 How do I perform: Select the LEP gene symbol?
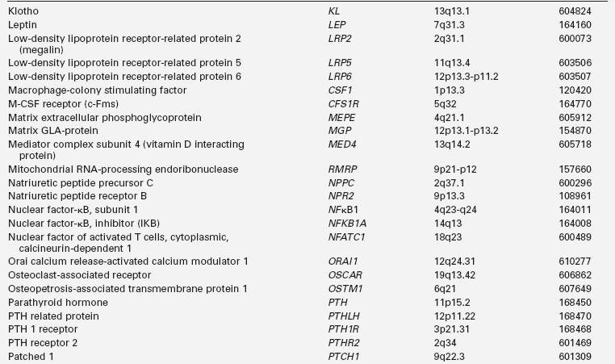click(336, 25)
